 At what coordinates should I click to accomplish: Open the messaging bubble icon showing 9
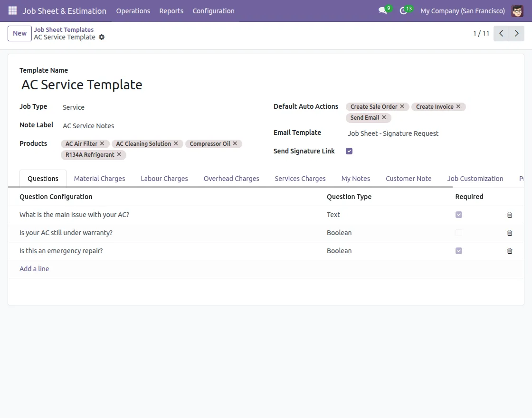pyautogui.click(x=383, y=10)
